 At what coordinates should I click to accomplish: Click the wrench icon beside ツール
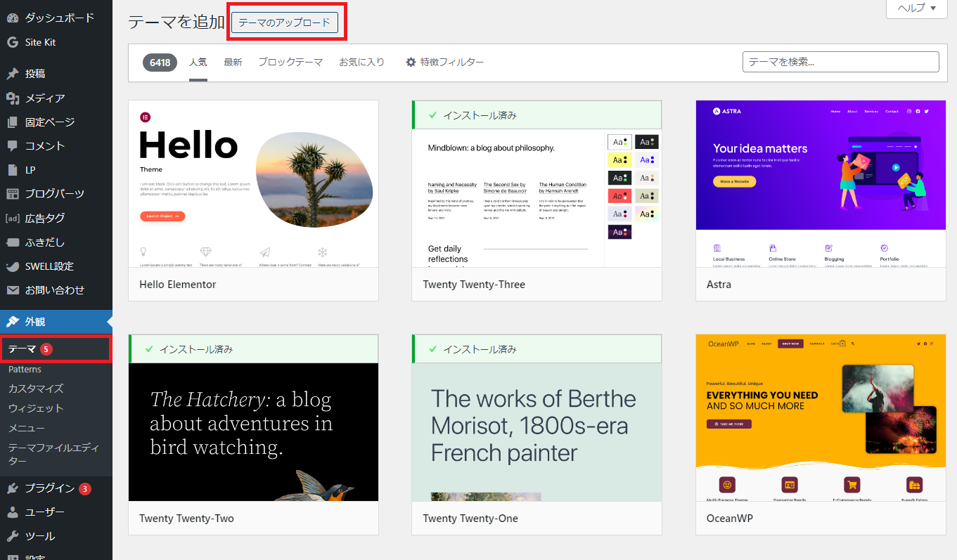[12, 536]
